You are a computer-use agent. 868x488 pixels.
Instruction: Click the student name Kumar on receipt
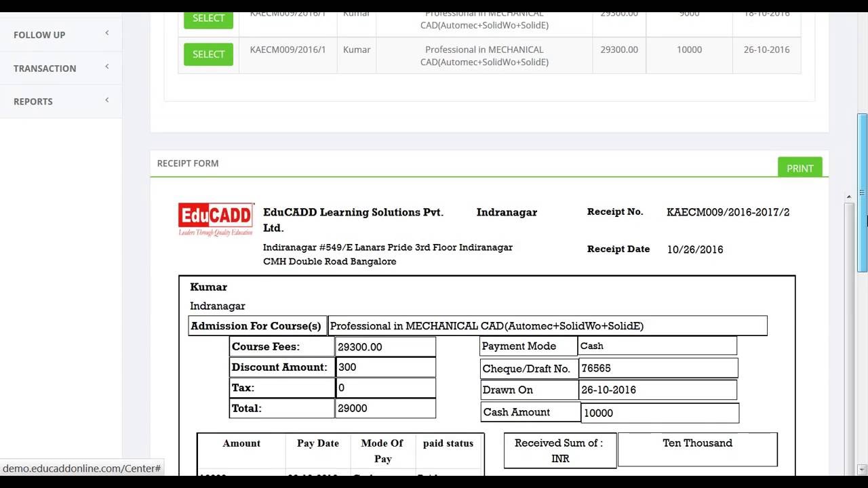click(208, 287)
